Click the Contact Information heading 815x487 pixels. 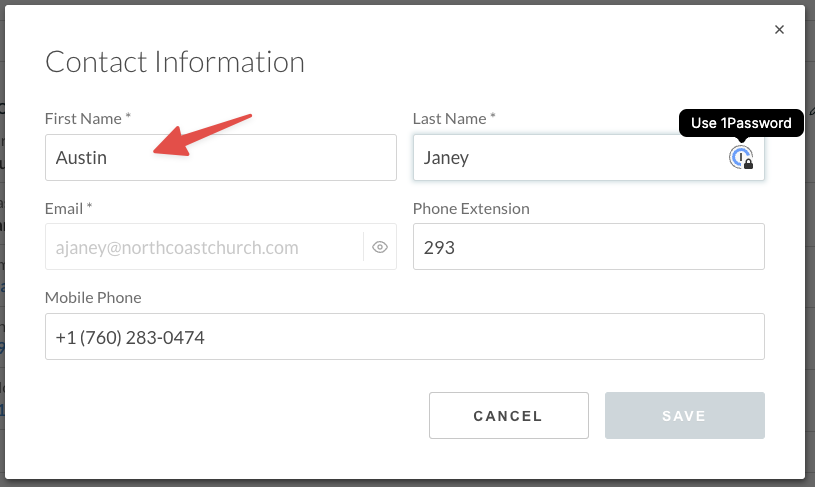(175, 62)
